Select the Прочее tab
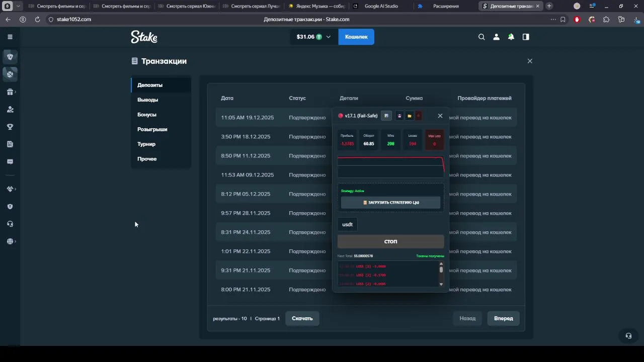The height and width of the screenshot is (362, 644). pos(161,159)
